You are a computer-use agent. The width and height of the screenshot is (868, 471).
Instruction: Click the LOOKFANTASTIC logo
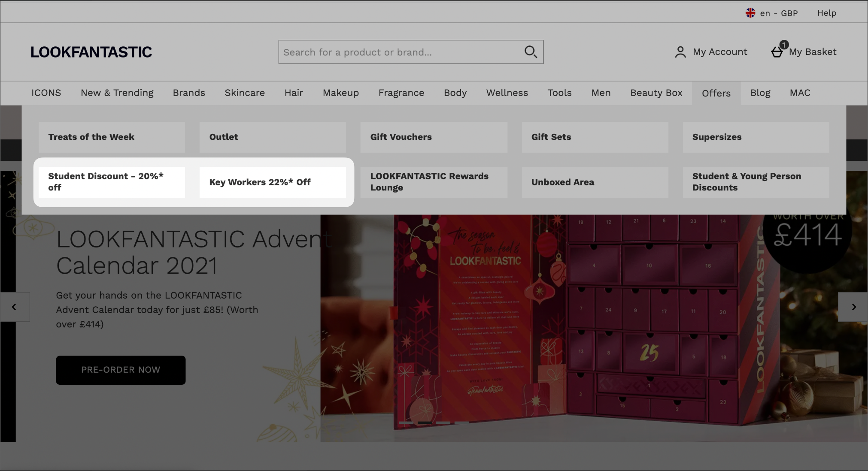pyautogui.click(x=91, y=52)
